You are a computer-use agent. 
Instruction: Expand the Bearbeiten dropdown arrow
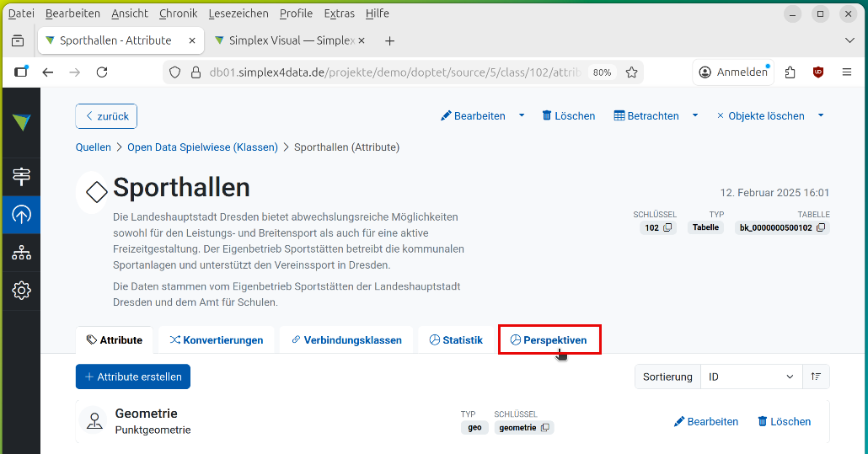(x=522, y=115)
